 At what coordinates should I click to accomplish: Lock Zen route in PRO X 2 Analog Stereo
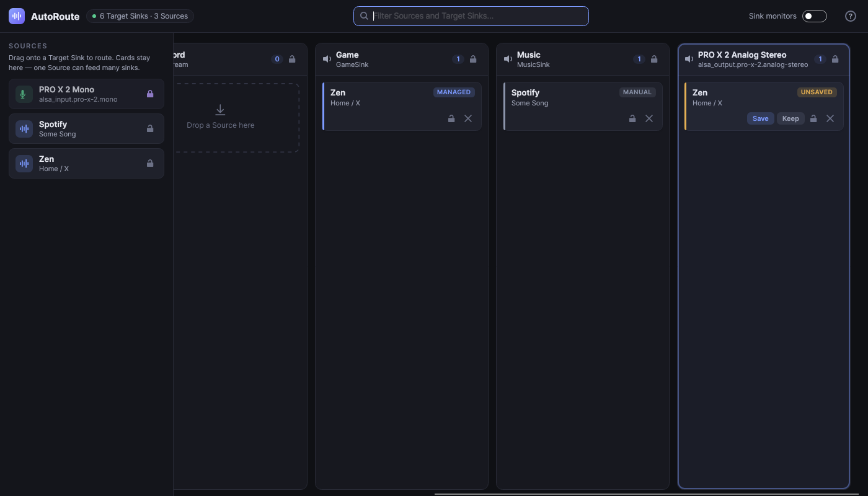point(813,118)
